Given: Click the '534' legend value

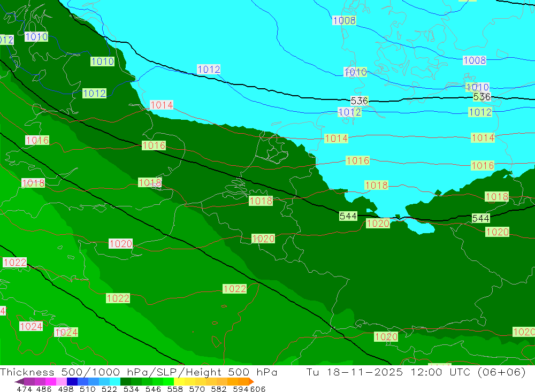Looking at the screenshot, I should coord(131,389).
